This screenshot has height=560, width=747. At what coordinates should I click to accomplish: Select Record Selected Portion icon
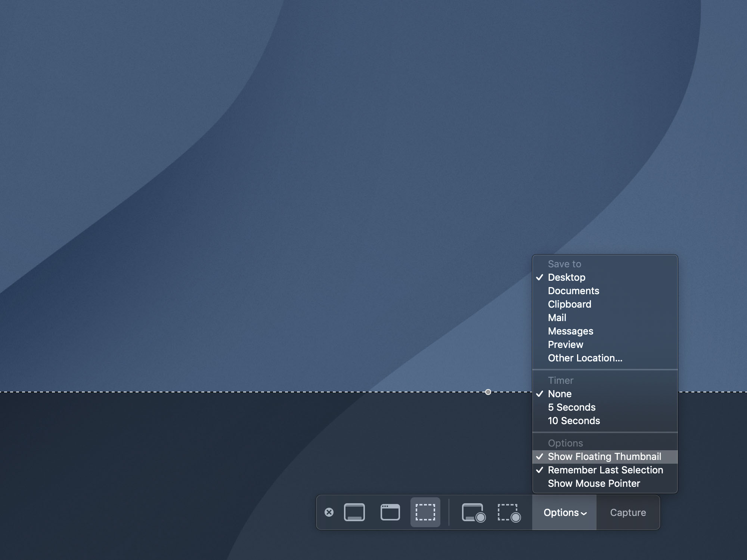click(x=509, y=512)
